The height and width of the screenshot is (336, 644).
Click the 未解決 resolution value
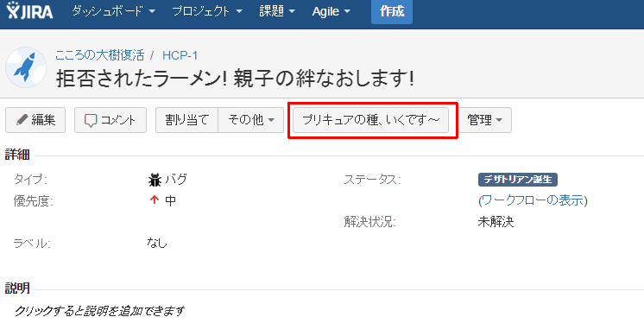click(496, 222)
